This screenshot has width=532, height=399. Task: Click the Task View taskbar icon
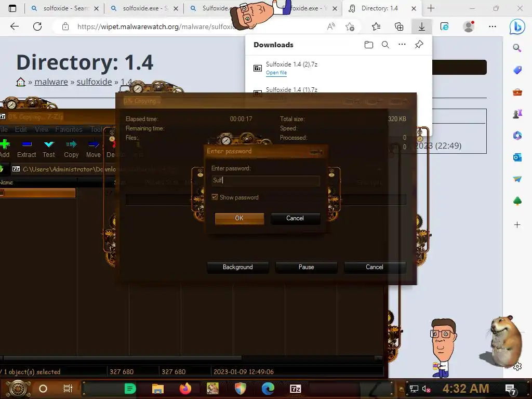coord(68,389)
